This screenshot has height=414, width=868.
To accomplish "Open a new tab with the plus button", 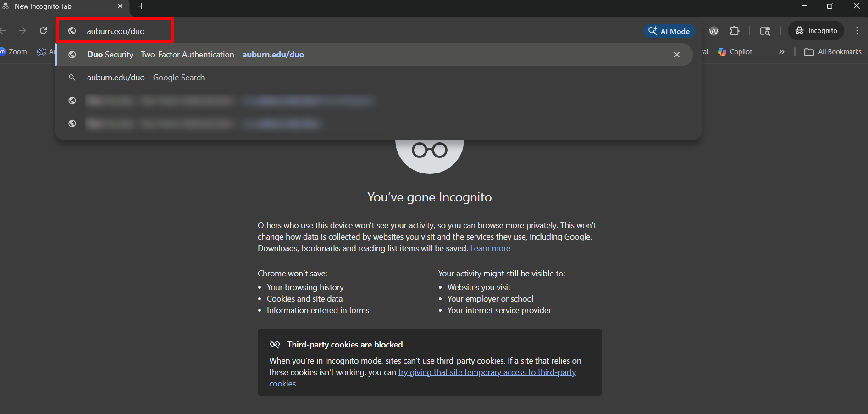I will click(x=141, y=6).
